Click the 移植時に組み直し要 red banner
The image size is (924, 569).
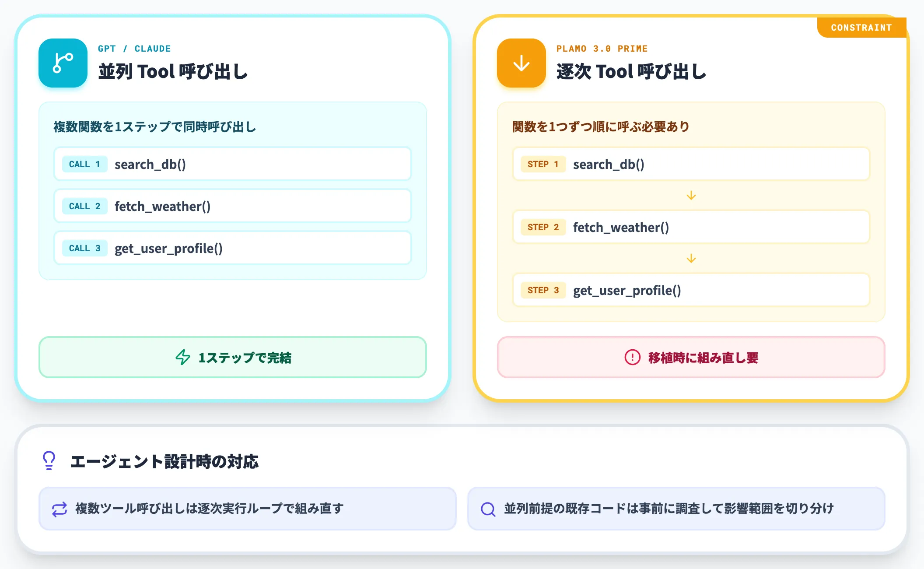pyautogui.click(x=691, y=357)
